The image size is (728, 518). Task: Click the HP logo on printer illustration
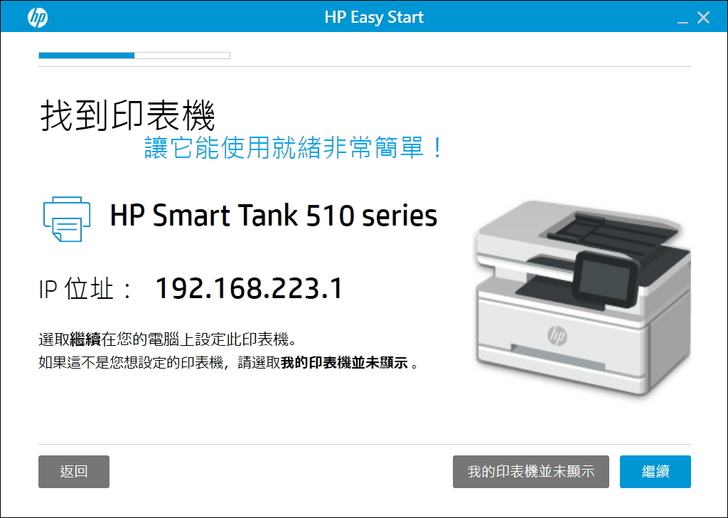click(557, 335)
